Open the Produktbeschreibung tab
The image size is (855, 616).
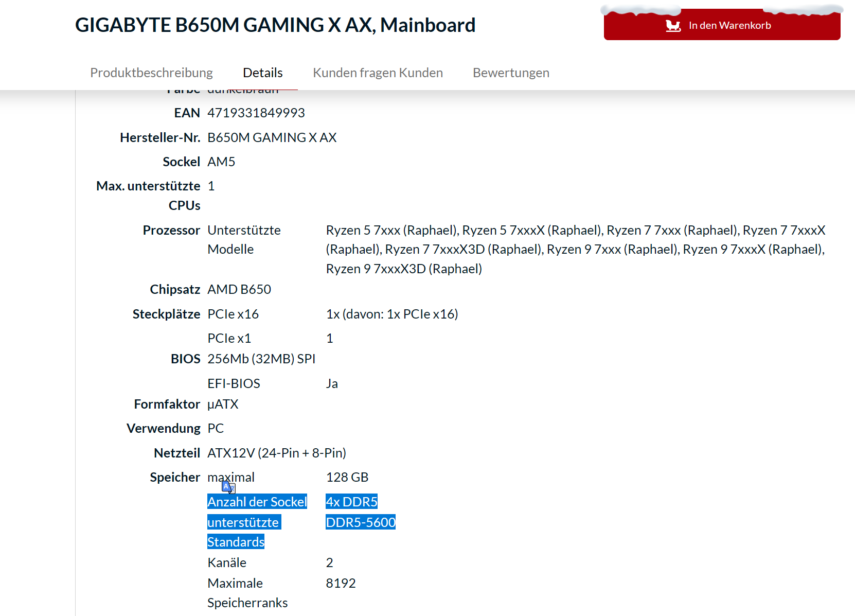coord(151,73)
